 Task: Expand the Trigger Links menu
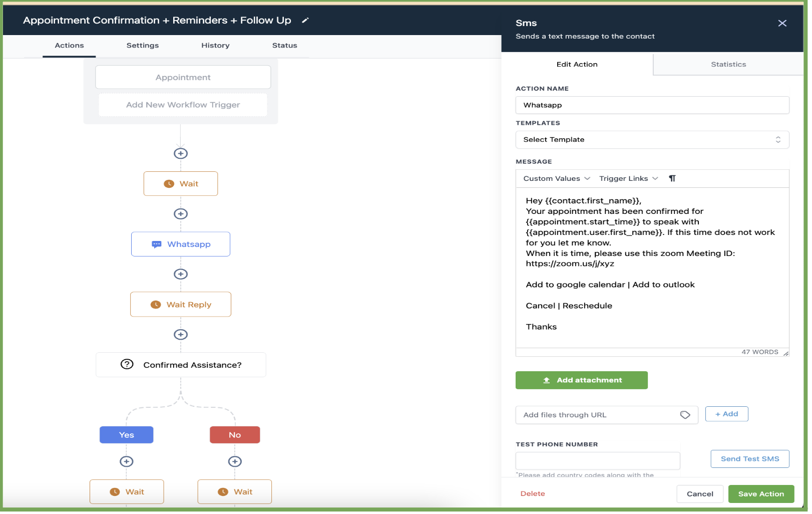click(x=628, y=179)
